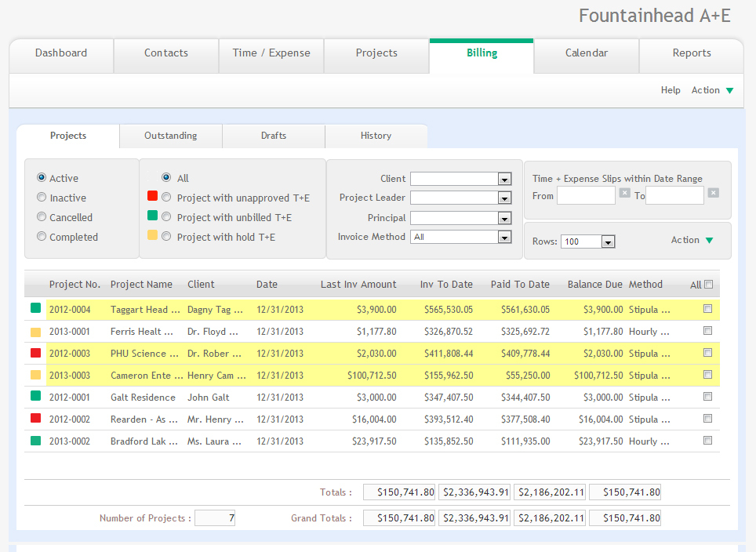Click the From date input field
756x552 pixels.
coord(586,196)
